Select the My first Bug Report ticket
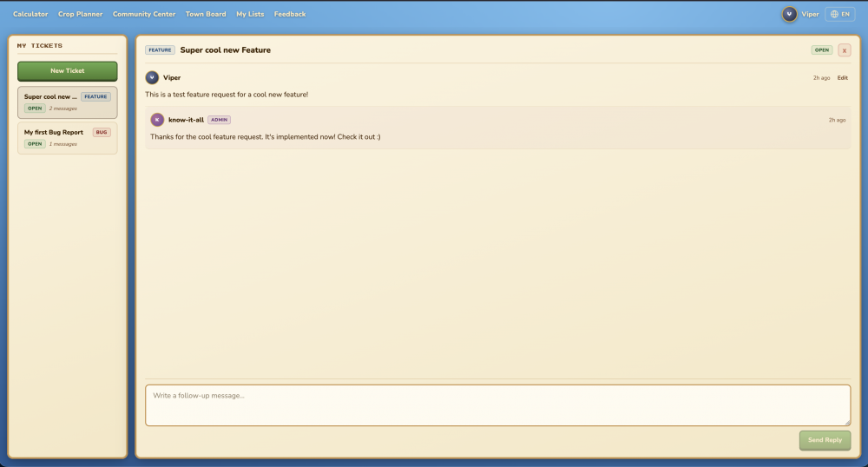The width and height of the screenshot is (868, 467). tap(54, 133)
